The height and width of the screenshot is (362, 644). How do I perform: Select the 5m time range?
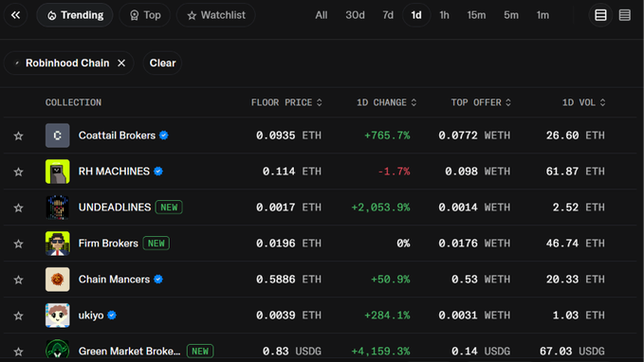tap(511, 15)
